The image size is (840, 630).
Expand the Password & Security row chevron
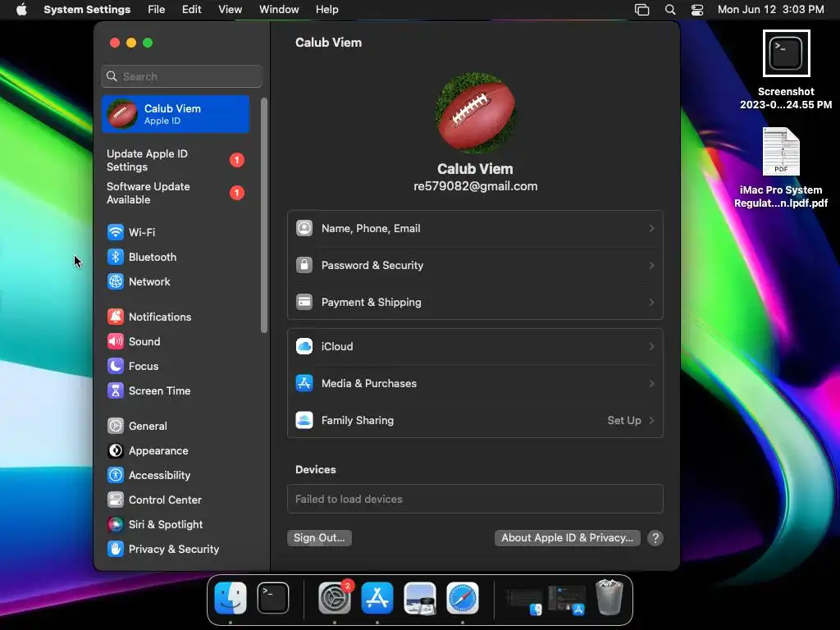(651, 265)
